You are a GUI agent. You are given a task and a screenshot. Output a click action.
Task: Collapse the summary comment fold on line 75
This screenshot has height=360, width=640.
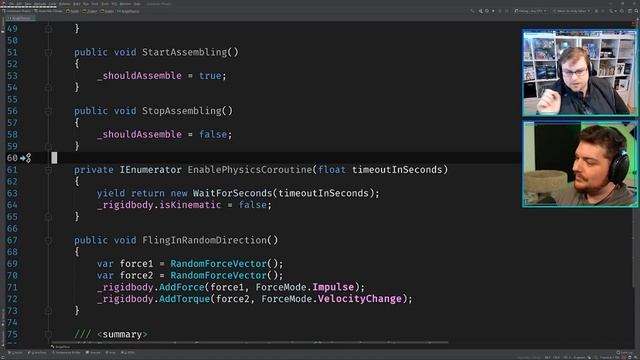(x=48, y=334)
